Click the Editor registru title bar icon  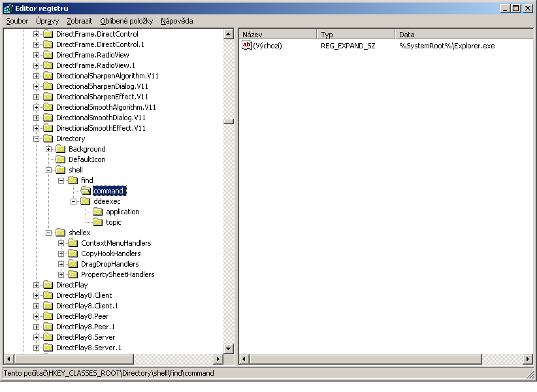coord(8,8)
